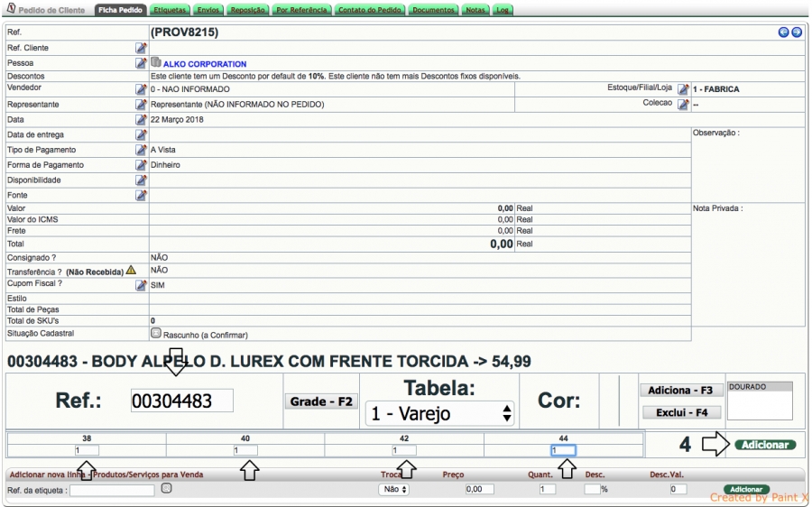This screenshot has width=812, height=507.
Task: Go to previous order with the left arrow icon
Action: pyautogui.click(x=784, y=32)
